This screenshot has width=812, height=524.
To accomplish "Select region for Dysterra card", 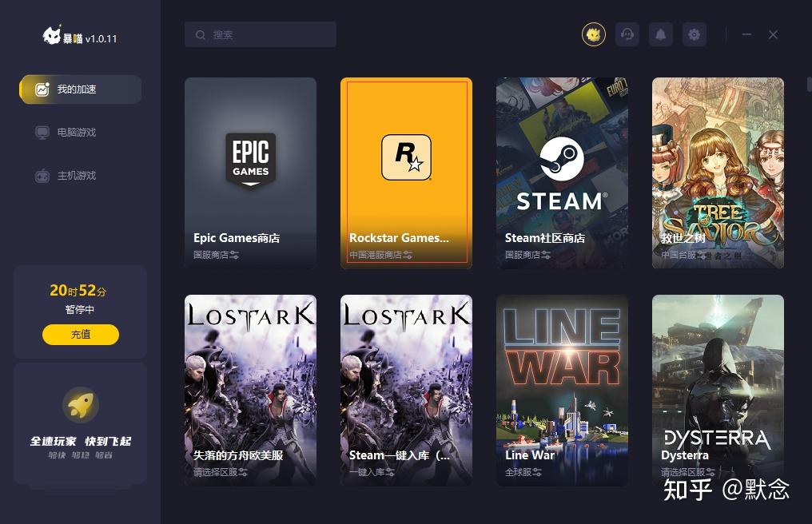I will coord(710,472).
